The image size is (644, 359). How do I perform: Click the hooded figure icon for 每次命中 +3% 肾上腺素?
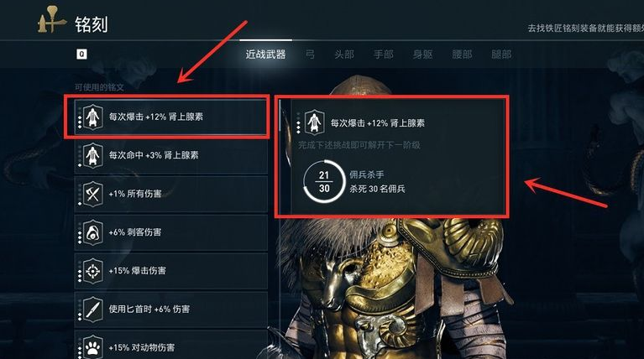pos(93,155)
